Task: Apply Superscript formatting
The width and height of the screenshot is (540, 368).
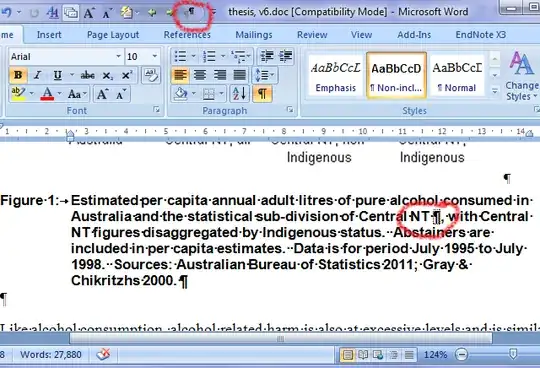Action: click(x=127, y=75)
